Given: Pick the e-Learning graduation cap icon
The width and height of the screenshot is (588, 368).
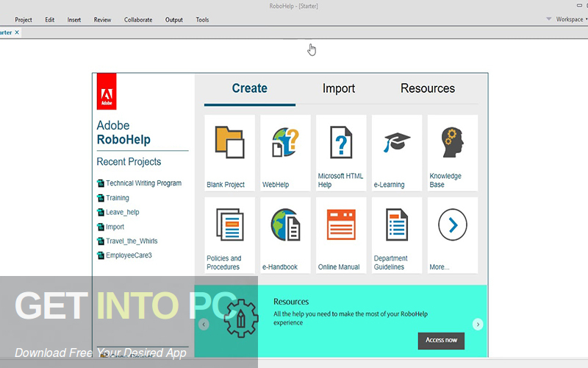Looking at the screenshot, I should (x=397, y=142).
